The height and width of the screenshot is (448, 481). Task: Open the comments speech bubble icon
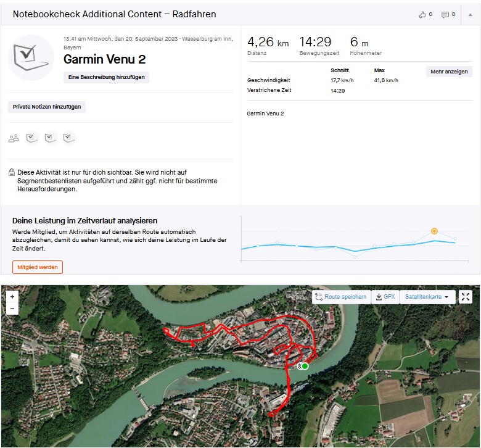point(445,14)
